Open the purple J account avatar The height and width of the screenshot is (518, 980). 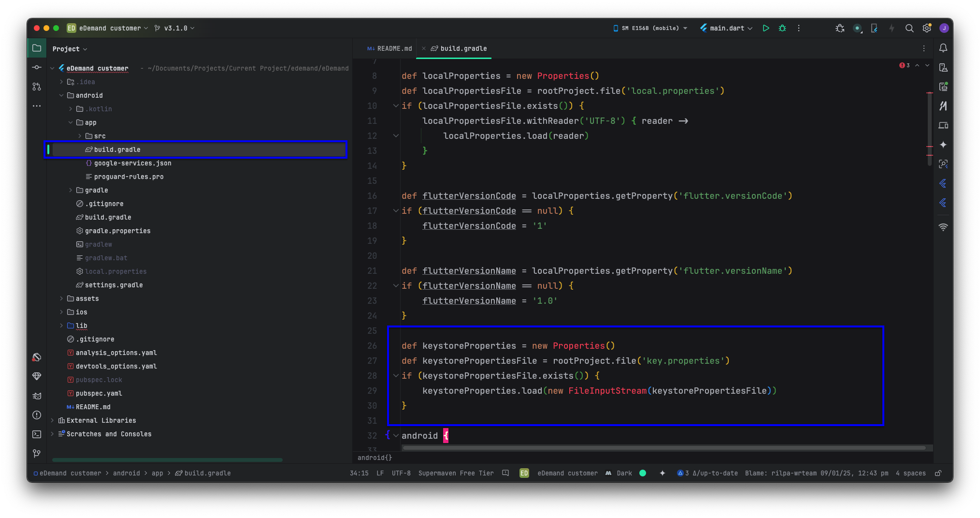(x=944, y=28)
